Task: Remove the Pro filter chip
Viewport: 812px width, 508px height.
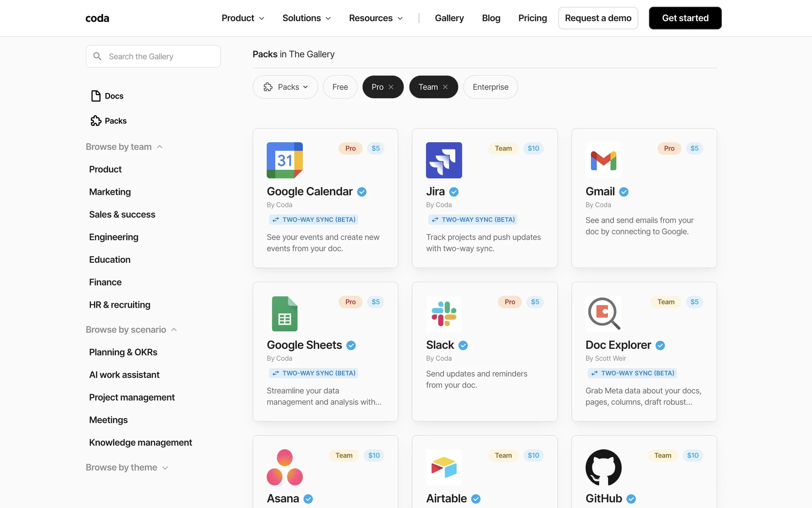Action: pos(391,87)
